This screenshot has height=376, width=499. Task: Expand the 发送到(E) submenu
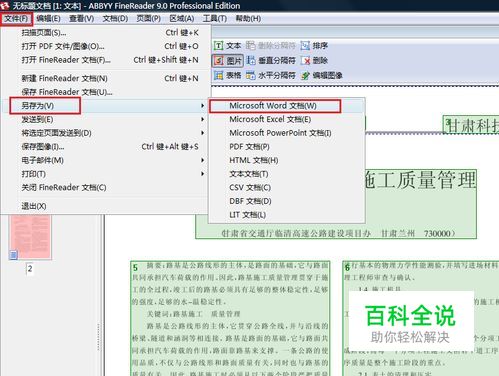point(106,119)
